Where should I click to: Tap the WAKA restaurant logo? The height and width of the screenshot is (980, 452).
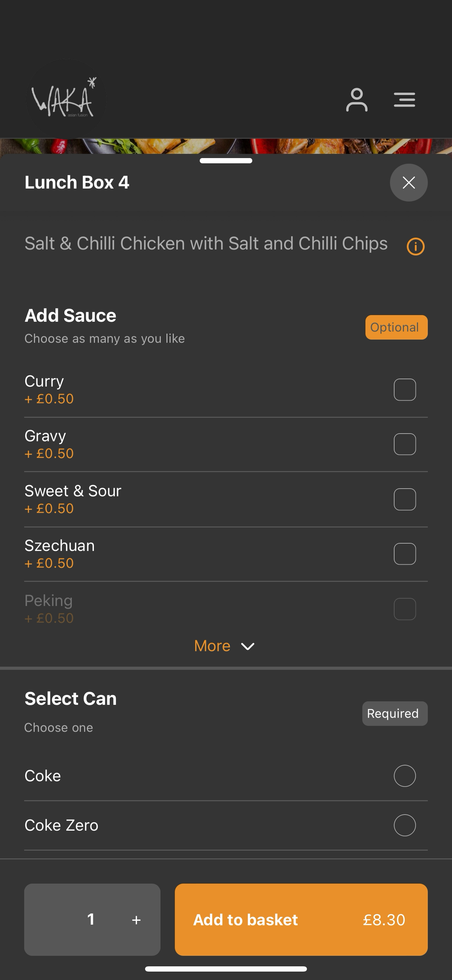coord(66,99)
